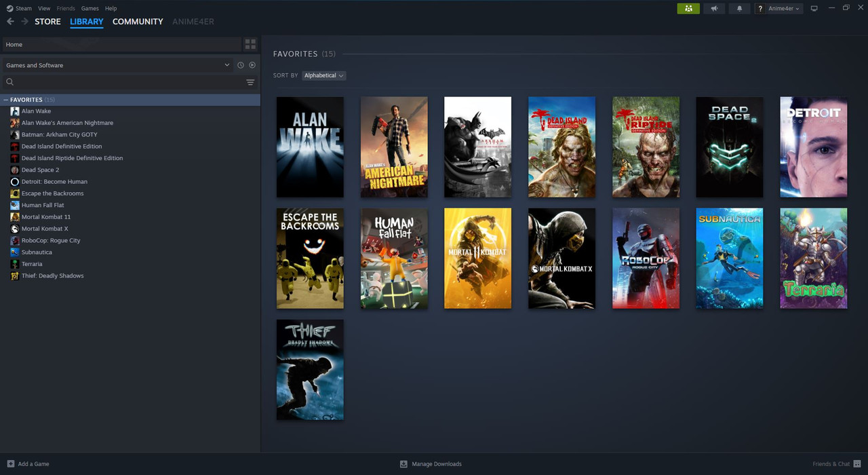Switch to the LIBRARY tab

[x=87, y=22]
